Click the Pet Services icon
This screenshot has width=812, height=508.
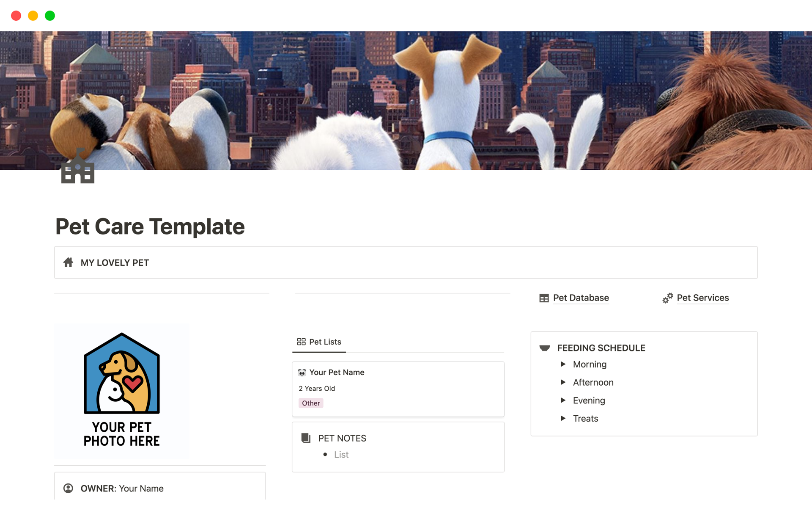tap(667, 297)
